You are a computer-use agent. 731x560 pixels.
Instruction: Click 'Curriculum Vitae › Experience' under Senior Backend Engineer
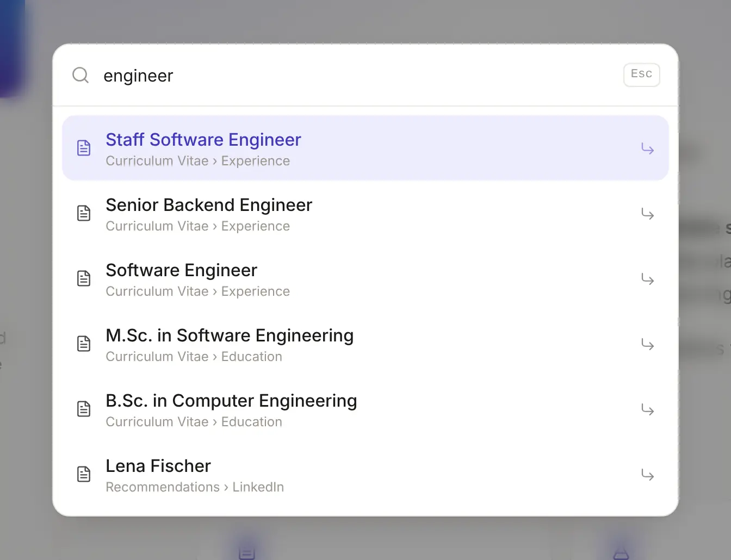click(198, 226)
